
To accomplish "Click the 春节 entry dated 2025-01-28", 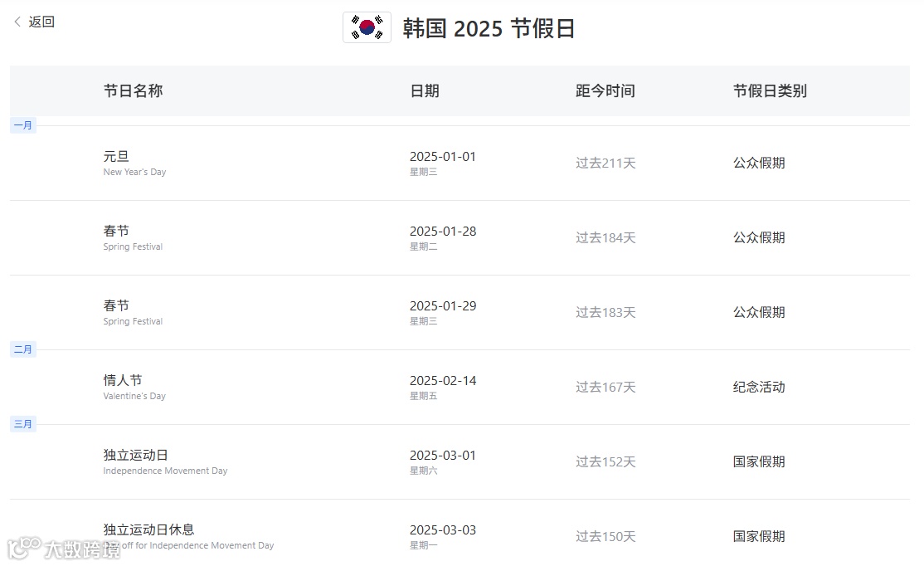I will (x=117, y=231).
